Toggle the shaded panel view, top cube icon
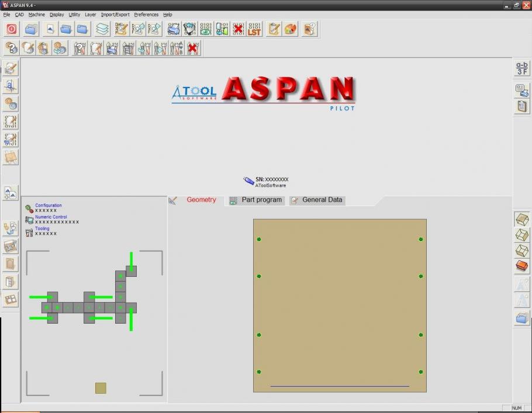532x413 pixels. [x=522, y=220]
